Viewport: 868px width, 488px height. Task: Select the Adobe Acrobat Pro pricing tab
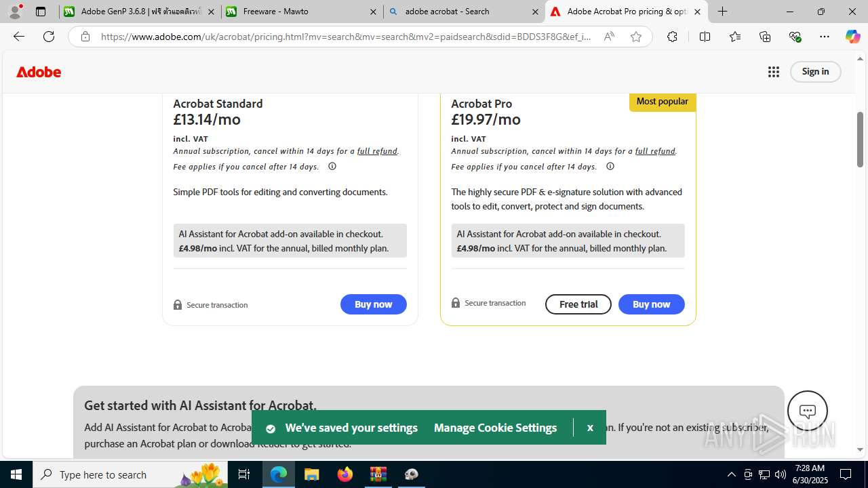pos(626,12)
